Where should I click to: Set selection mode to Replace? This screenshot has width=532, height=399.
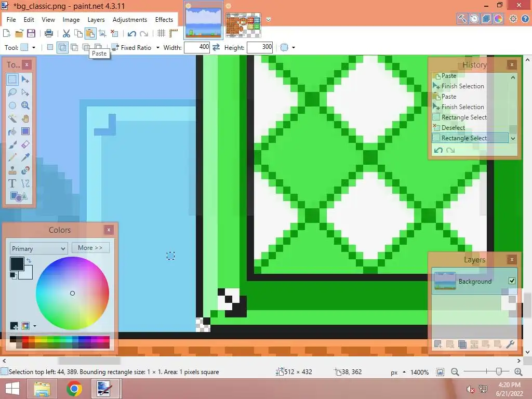pos(50,47)
